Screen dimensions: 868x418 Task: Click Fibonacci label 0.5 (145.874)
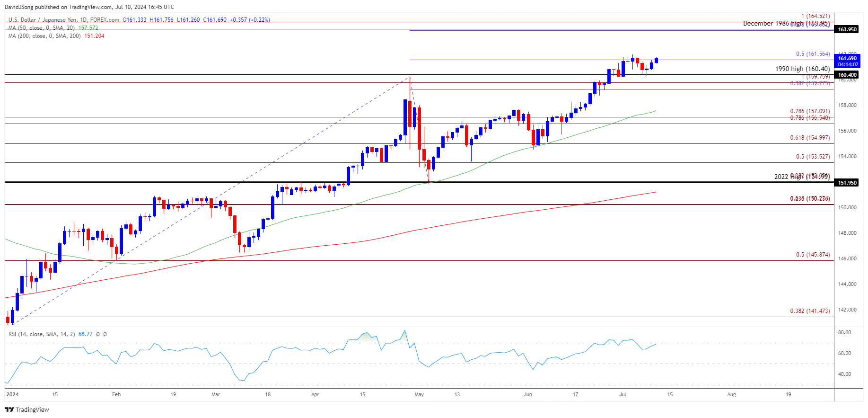pos(813,255)
